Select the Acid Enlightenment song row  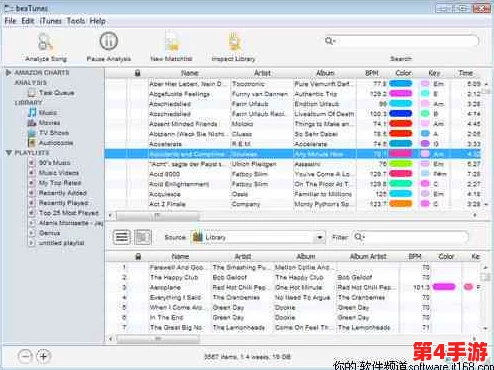(294, 184)
